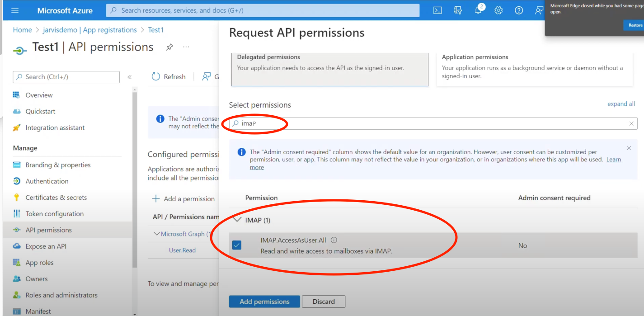
Task: Click the Refresh toolbar button
Action: coord(169,77)
